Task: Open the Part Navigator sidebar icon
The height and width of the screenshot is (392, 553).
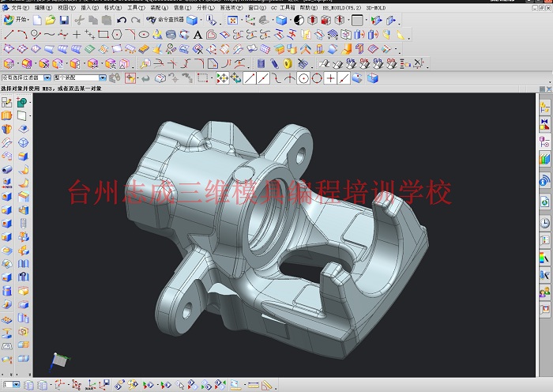Action: 545,141
